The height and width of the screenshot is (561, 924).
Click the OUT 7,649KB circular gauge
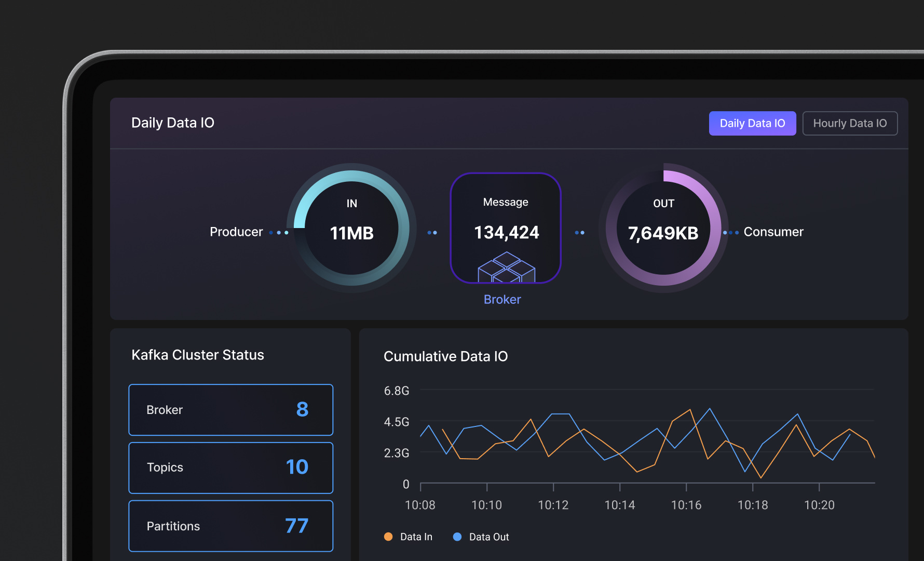click(663, 228)
